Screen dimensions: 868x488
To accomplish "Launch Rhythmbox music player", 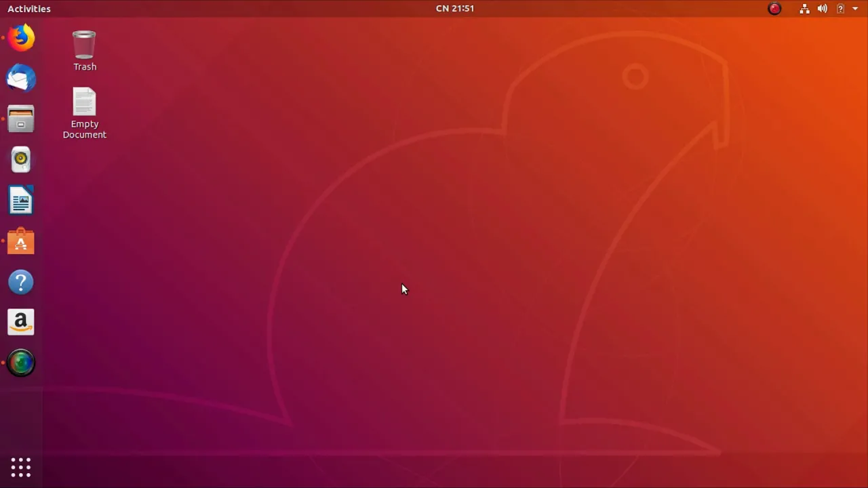I will coord(21,160).
